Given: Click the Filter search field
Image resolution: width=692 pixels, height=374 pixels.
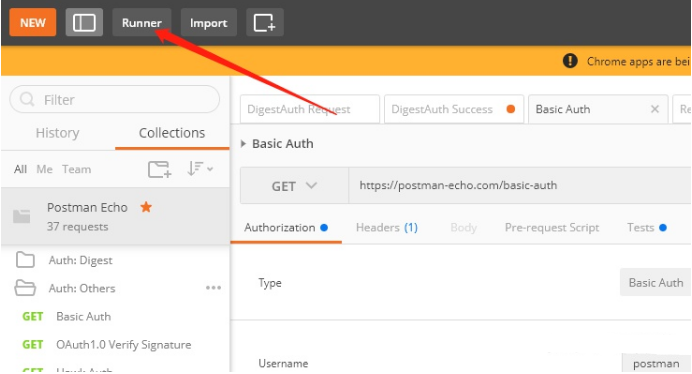Looking at the screenshot, I should pyautogui.click(x=114, y=99).
